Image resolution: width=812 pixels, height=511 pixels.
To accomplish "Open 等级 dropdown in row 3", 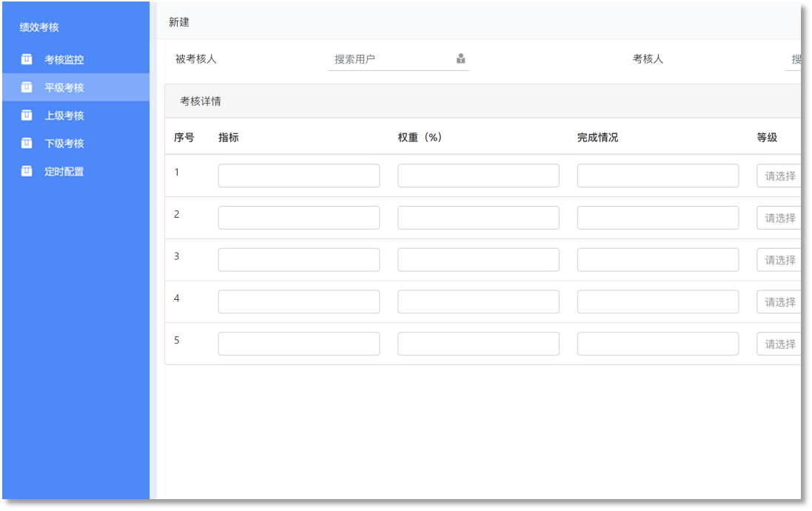I will pos(779,260).
